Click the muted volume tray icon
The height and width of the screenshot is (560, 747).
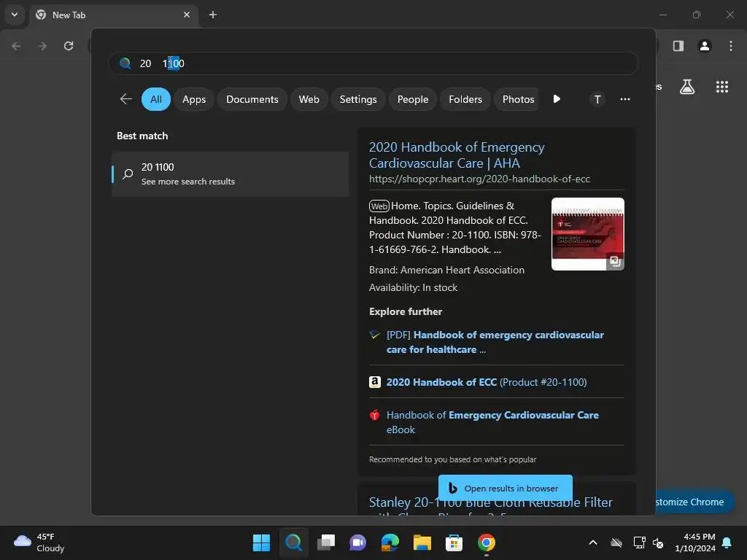(x=659, y=542)
